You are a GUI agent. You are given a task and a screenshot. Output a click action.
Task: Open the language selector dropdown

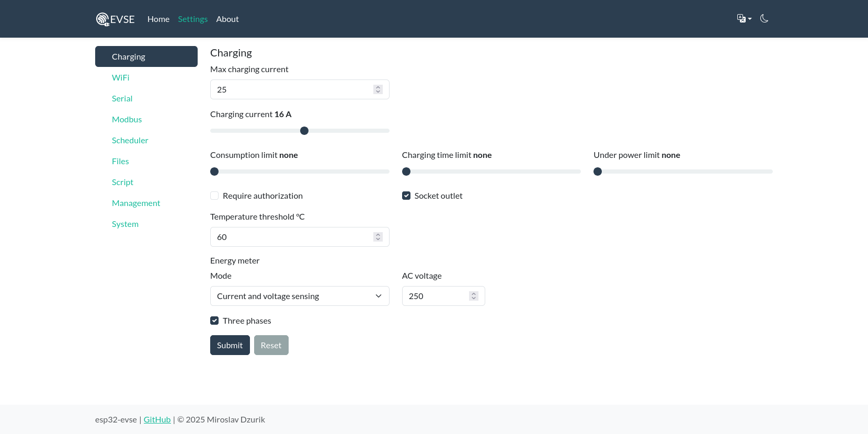[x=744, y=19]
